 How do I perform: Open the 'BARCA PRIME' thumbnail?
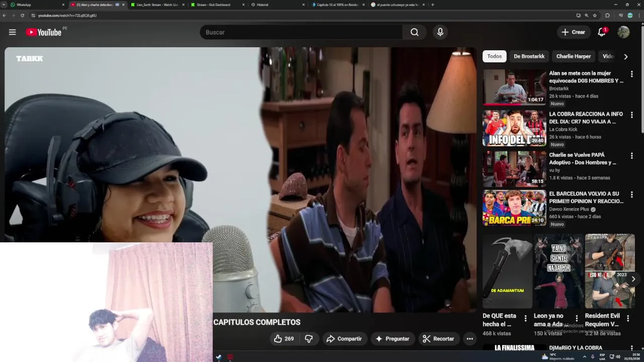[514, 208]
